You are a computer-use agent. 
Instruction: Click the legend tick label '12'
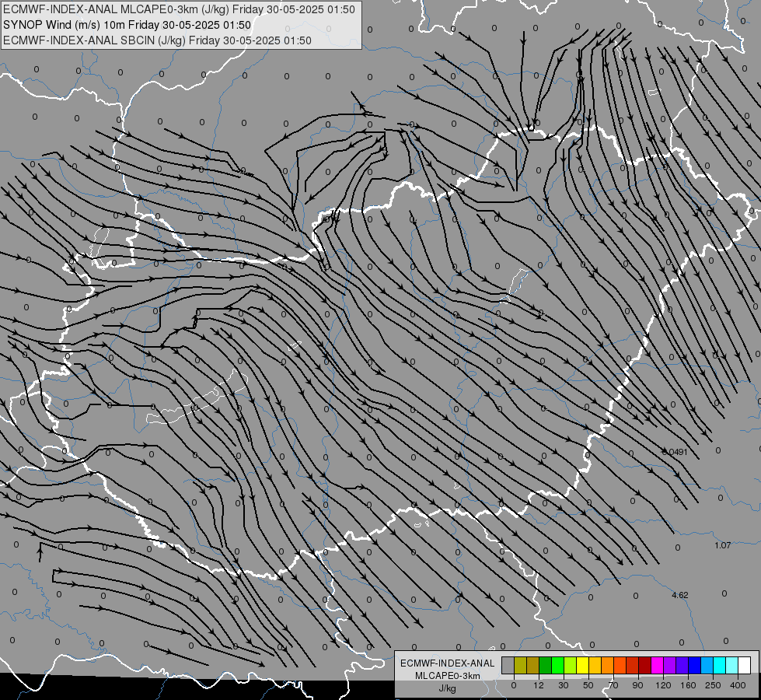click(539, 685)
